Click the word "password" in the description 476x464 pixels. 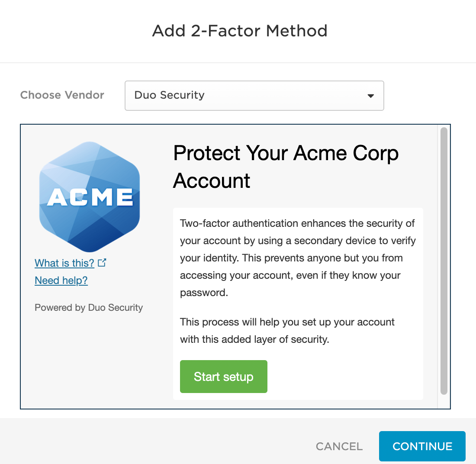pyautogui.click(x=204, y=293)
